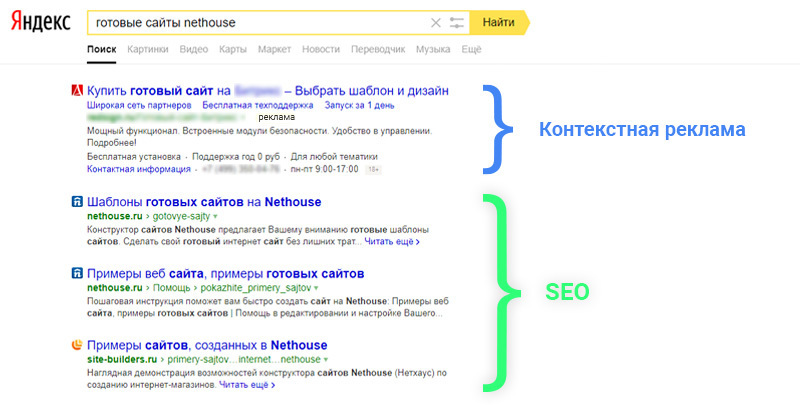The width and height of the screenshot is (800, 408).
Task: Clear the search query with X icon
Action: pos(436,22)
